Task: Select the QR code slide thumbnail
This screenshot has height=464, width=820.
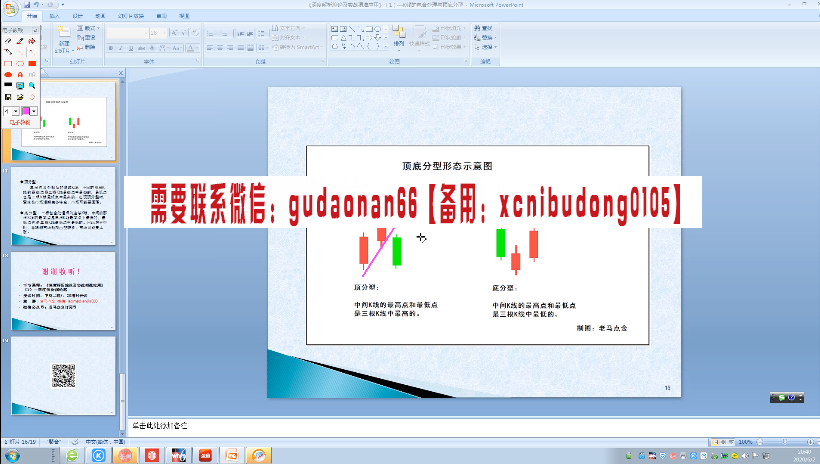Action: coord(64,374)
